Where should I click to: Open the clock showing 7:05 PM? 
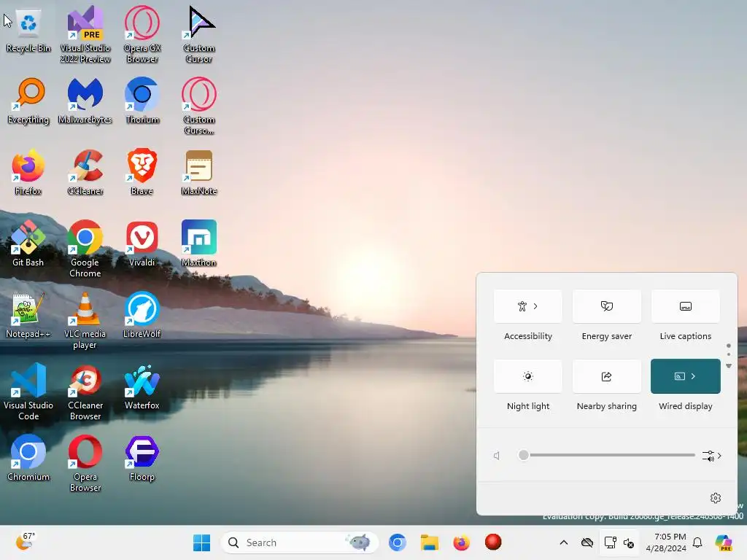(x=666, y=542)
